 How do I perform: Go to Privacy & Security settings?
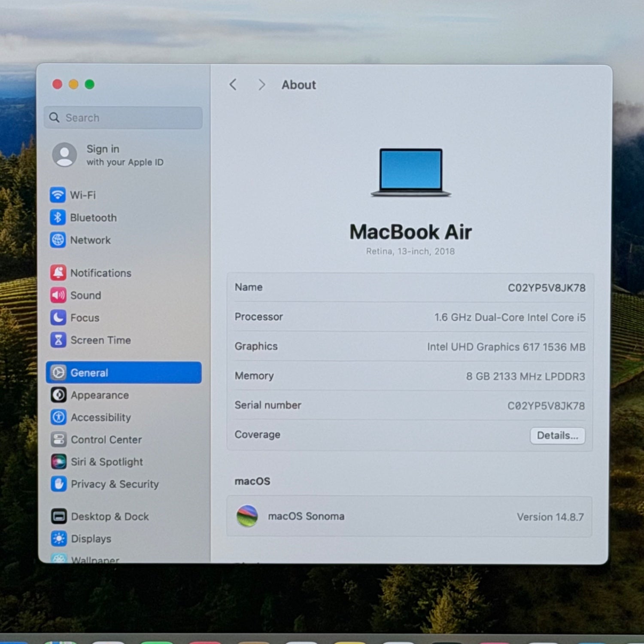[x=105, y=484]
